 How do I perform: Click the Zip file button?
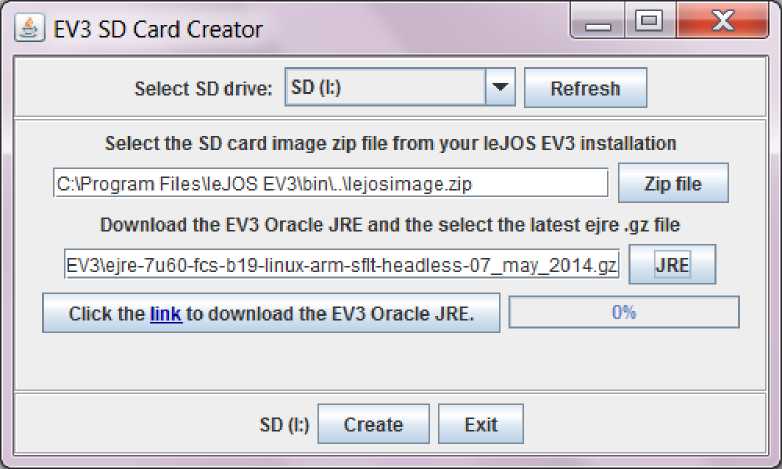coord(673,183)
